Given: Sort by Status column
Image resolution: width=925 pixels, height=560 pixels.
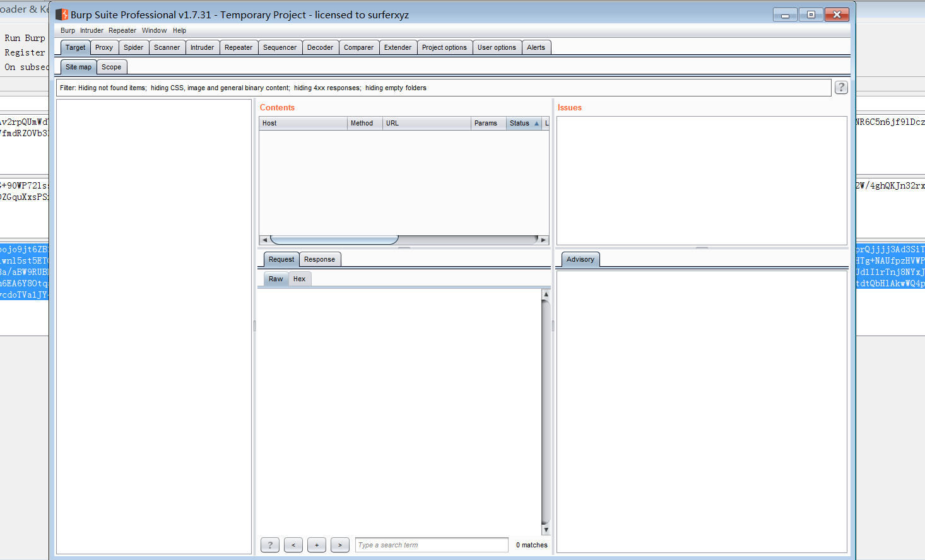Looking at the screenshot, I should tap(524, 123).
